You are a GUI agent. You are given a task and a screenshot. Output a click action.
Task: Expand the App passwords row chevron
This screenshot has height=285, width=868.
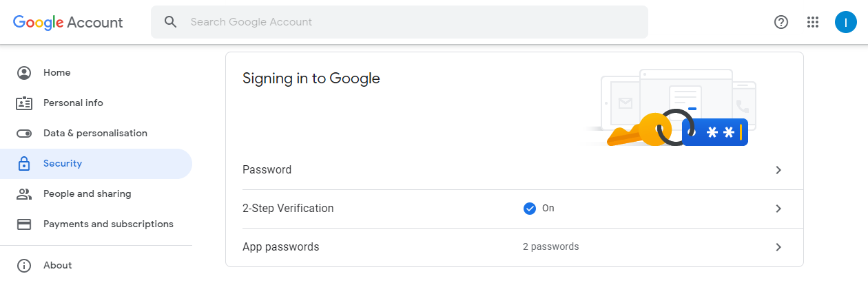tap(778, 247)
